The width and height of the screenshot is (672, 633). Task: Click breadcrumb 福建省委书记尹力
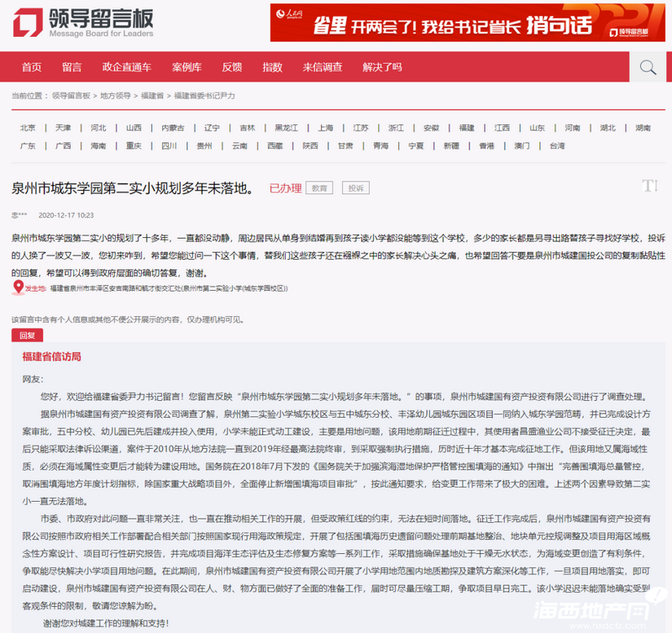(204, 96)
